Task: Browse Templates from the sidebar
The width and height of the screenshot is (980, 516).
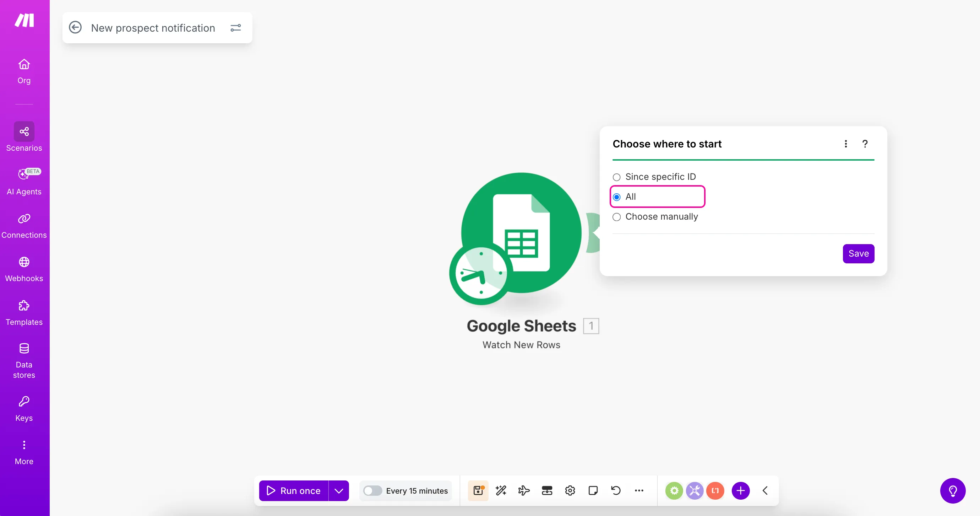Action: [x=24, y=313]
